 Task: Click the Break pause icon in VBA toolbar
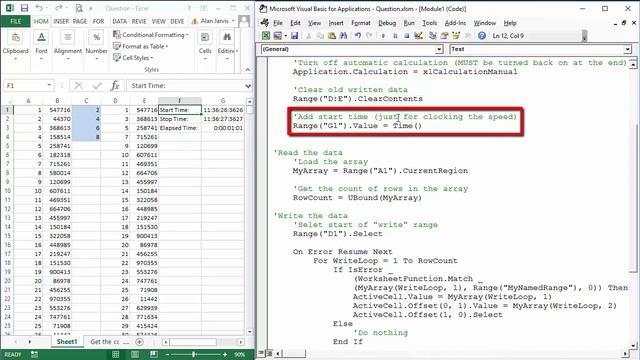pos(395,36)
